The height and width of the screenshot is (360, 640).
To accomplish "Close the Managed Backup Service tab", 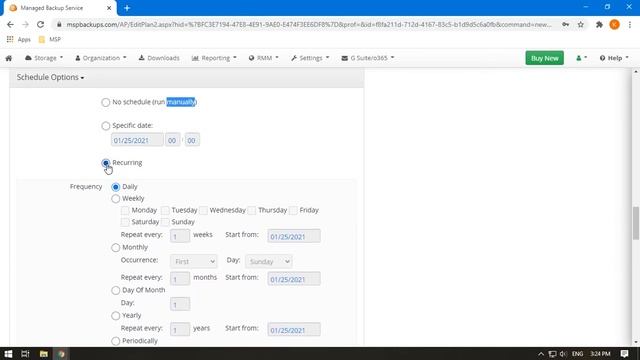I will click(x=109, y=8).
